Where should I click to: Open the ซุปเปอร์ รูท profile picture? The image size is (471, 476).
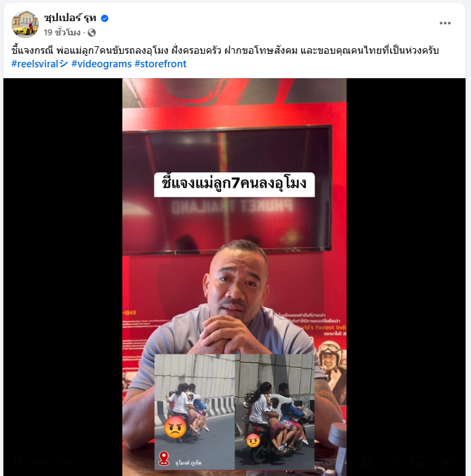pos(25,24)
